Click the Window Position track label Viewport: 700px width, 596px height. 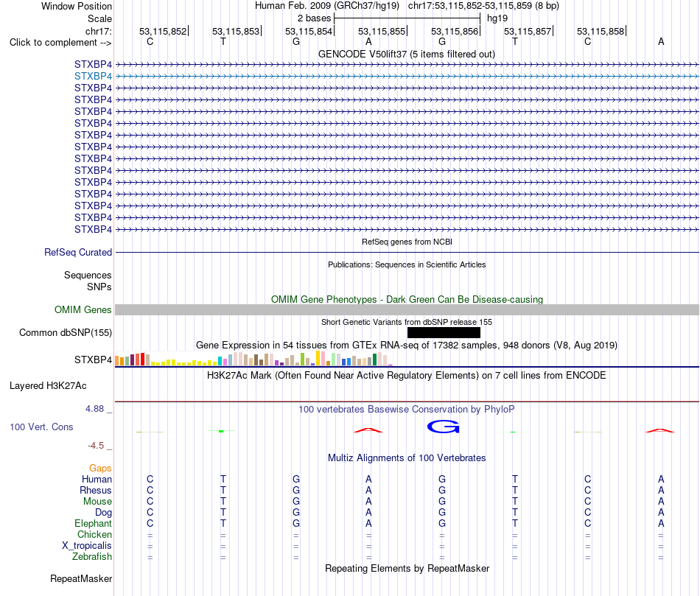point(77,6)
